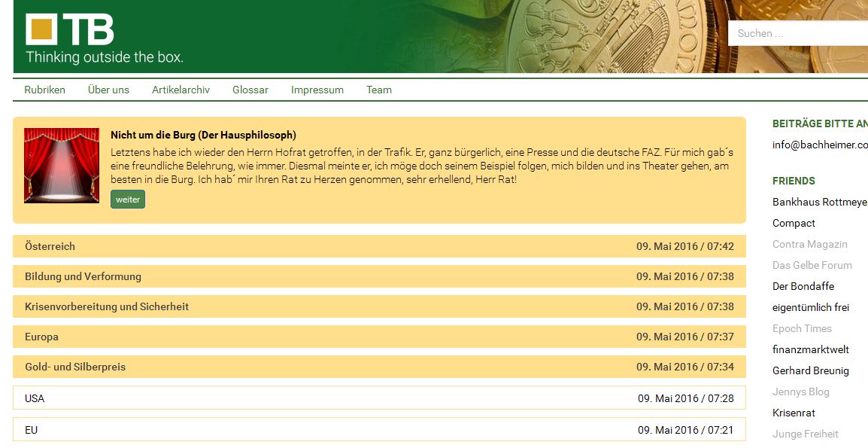Click into the Suchen search field
Screen dimensions: 868x448
coord(797,33)
